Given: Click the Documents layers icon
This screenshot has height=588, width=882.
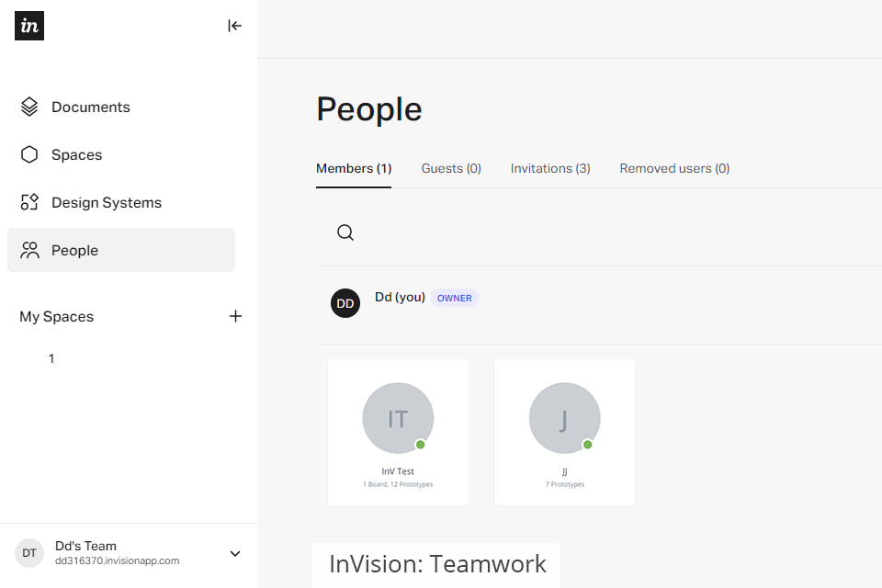Looking at the screenshot, I should [29, 107].
